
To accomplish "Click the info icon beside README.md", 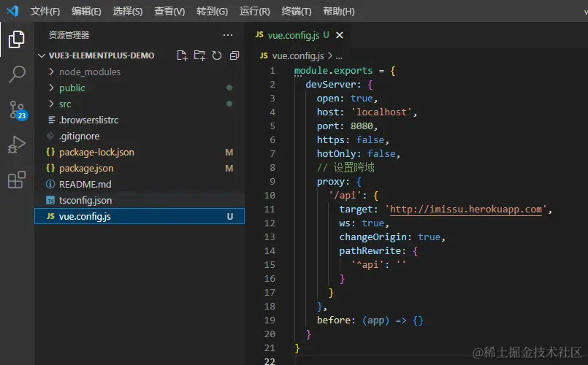I will [x=50, y=184].
